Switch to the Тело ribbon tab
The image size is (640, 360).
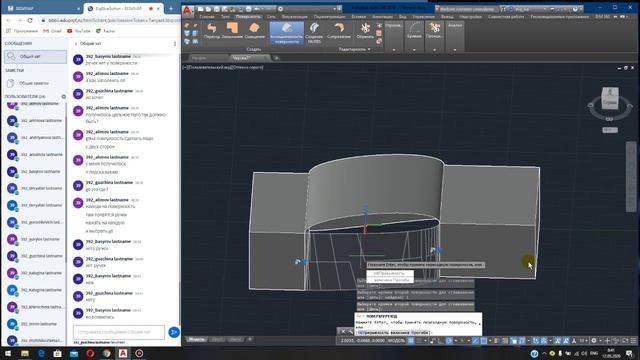225,17
